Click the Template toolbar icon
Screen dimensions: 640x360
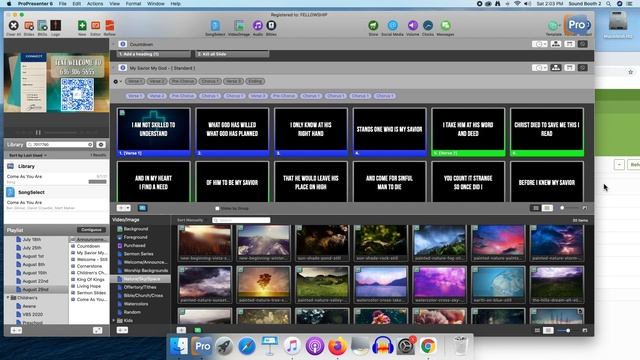tap(553, 26)
